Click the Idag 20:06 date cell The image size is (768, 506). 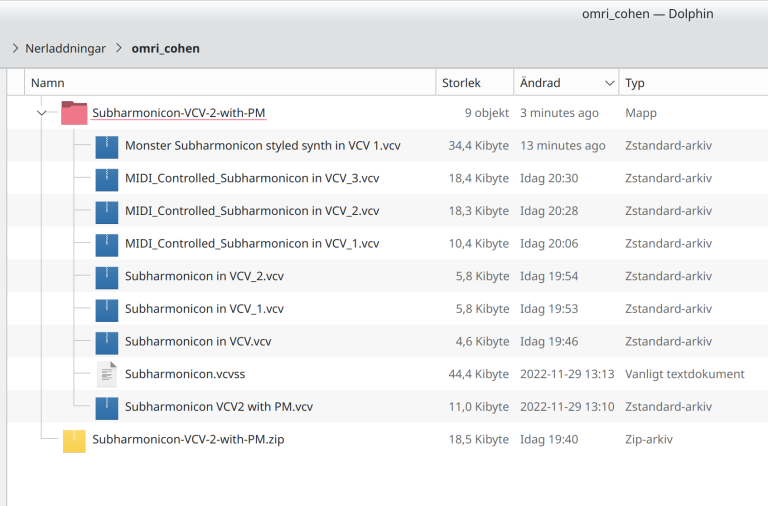click(x=549, y=243)
